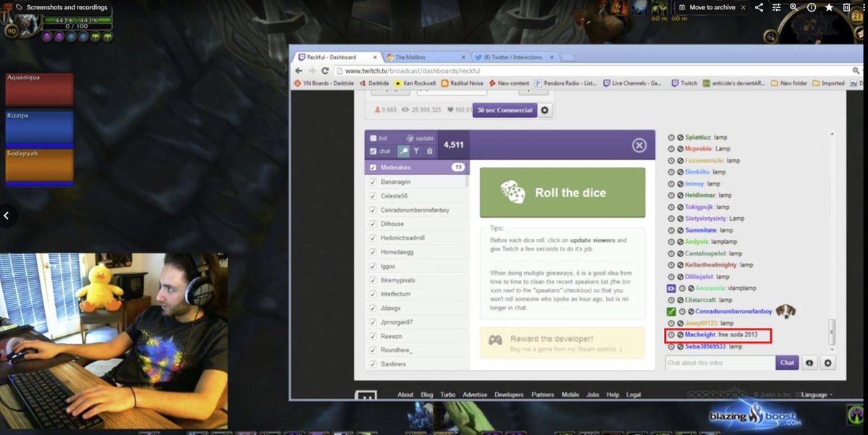Click the timeout clock icon next to Seba38569533
The height and width of the screenshot is (435, 868).
click(x=672, y=347)
